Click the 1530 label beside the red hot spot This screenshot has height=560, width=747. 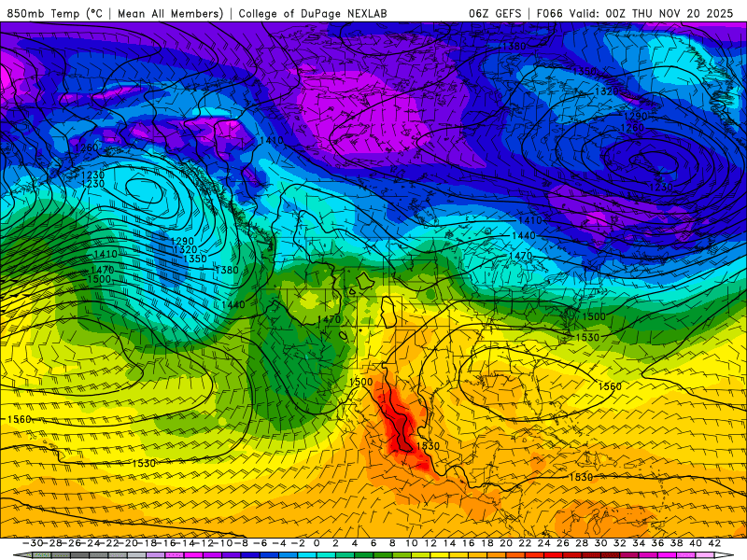pyautogui.click(x=428, y=446)
